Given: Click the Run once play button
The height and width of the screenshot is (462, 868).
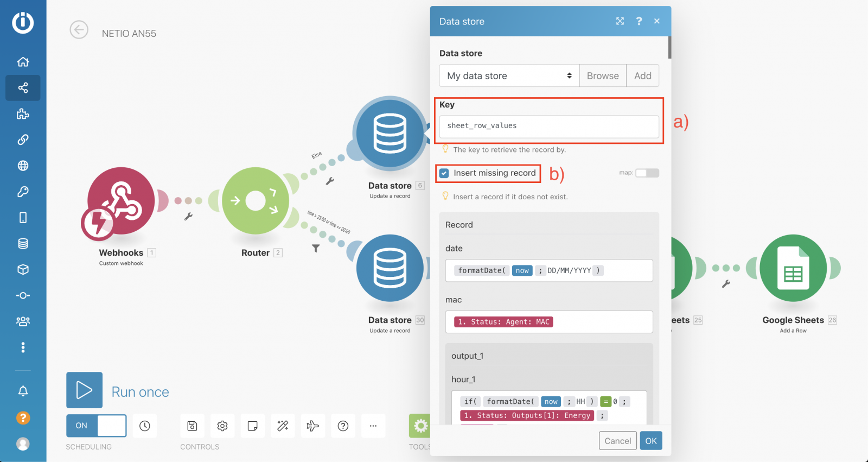Looking at the screenshot, I should 84,390.
